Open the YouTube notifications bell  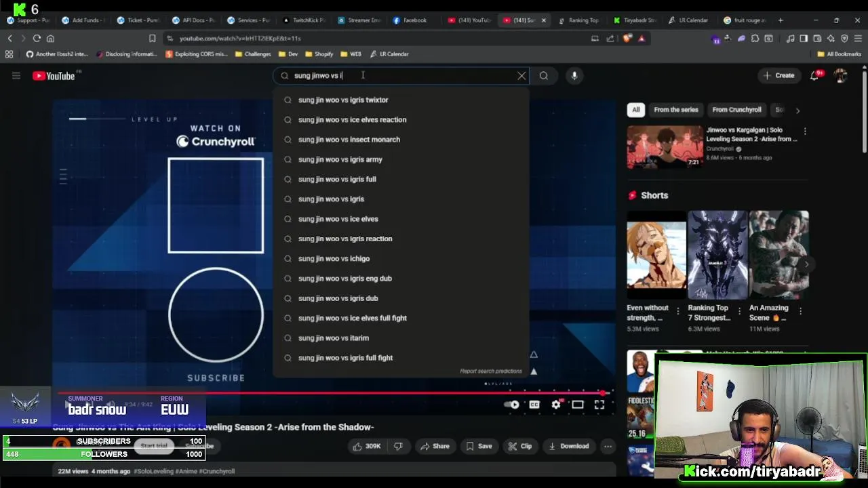pos(814,76)
